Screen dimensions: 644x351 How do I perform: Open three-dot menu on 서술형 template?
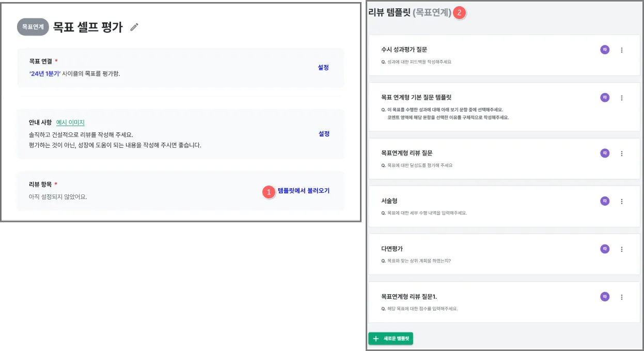622,201
